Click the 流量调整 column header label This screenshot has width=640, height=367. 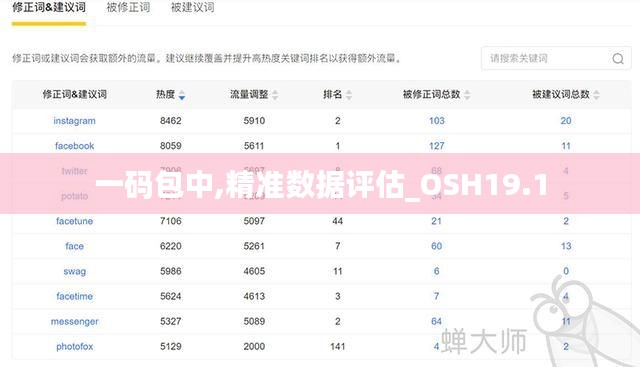(x=249, y=95)
